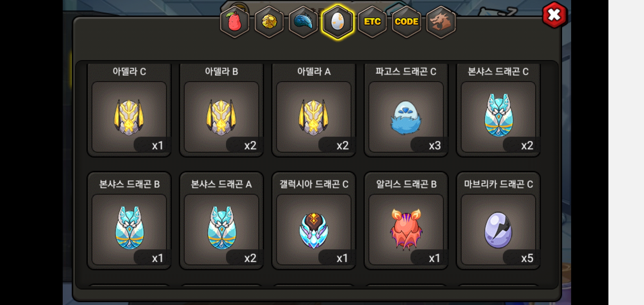
Task: Close the inventory with red X
Action: [x=554, y=15]
